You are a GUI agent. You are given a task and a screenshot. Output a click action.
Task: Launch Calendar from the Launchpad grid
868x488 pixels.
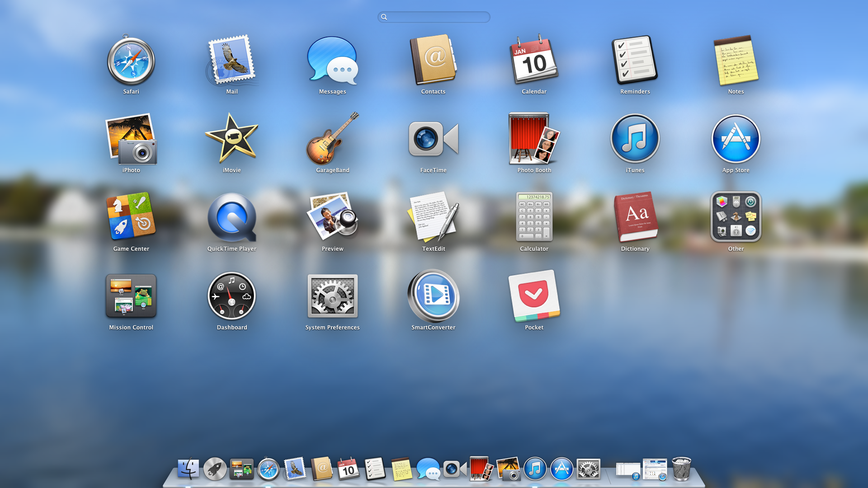(534, 60)
